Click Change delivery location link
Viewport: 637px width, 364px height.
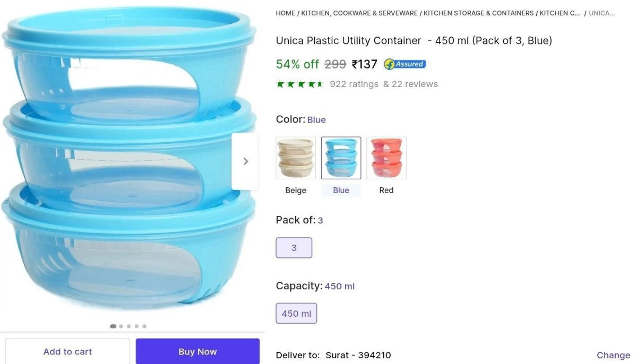[x=613, y=355]
